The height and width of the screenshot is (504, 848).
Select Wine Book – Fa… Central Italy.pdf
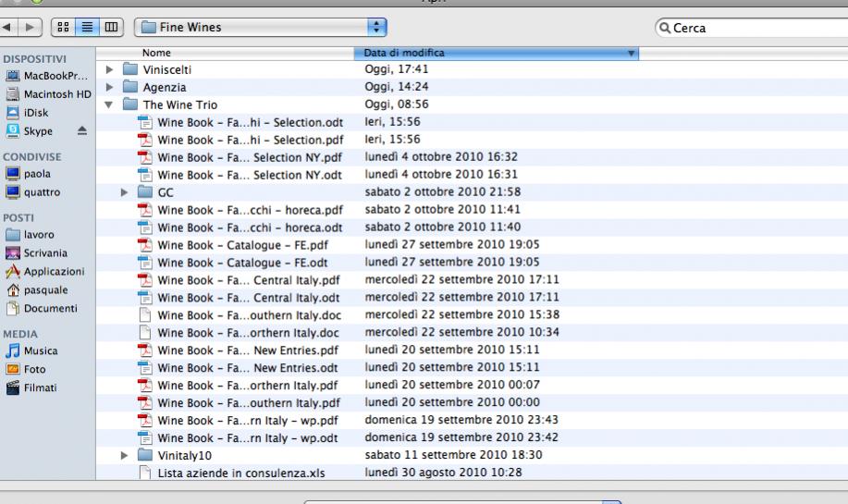pyautogui.click(x=239, y=280)
